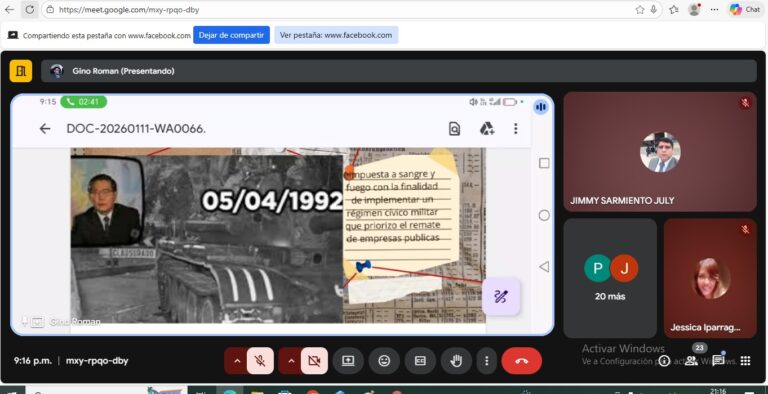The image size is (768, 394).
Task: Click the Android recent apps square button
Action: 544,163
